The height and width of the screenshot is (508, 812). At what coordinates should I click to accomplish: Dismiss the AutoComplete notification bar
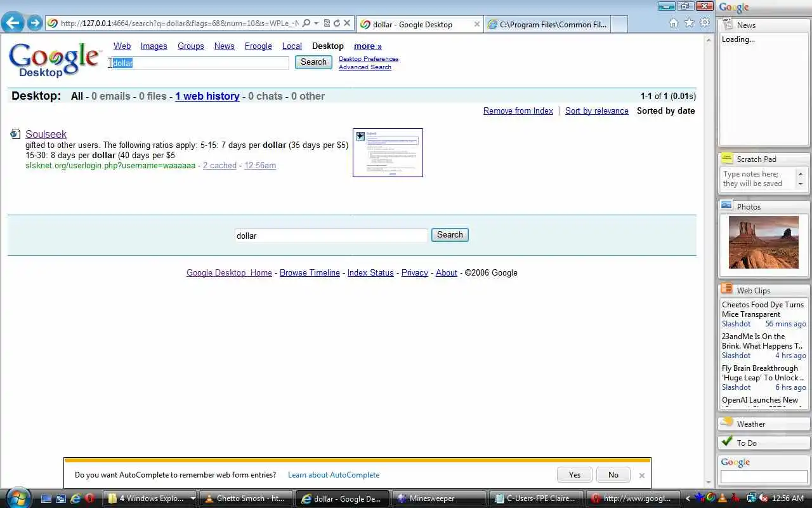click(x=641, y=475)
